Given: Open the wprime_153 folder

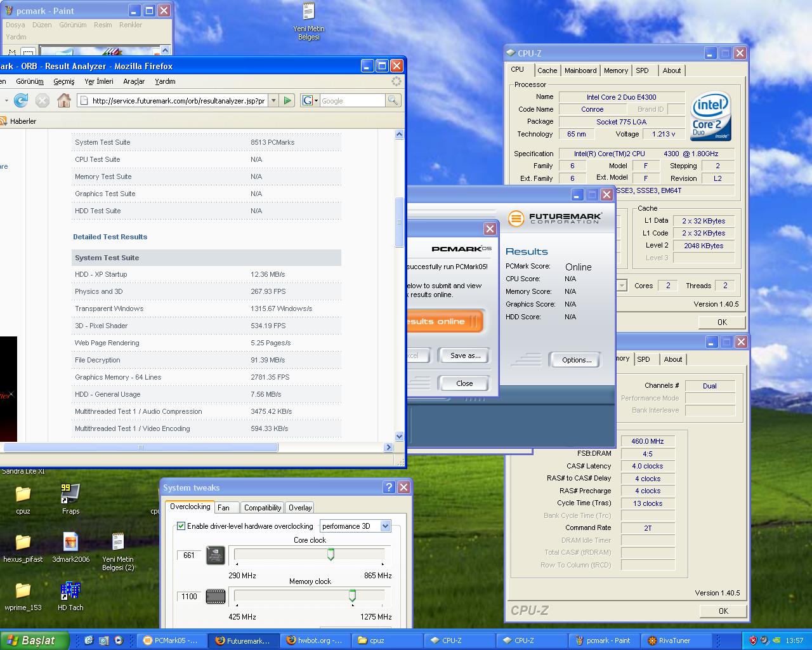Looking at the screenshot, I should pos(23,597).
